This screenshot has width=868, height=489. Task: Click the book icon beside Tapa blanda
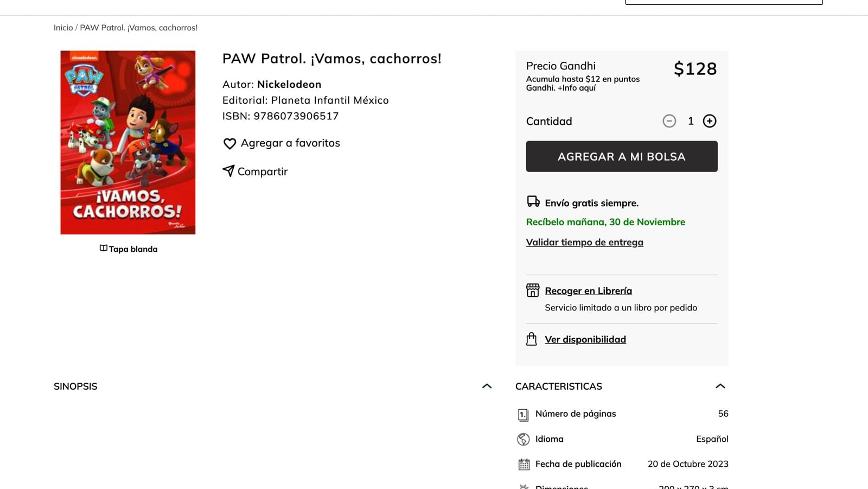tap(103, 249)
